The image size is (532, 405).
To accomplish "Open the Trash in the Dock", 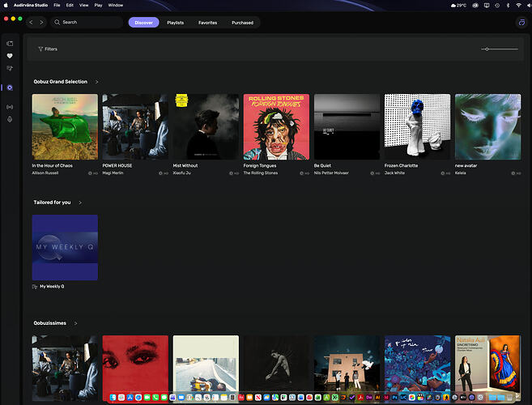I will (509, 397).
